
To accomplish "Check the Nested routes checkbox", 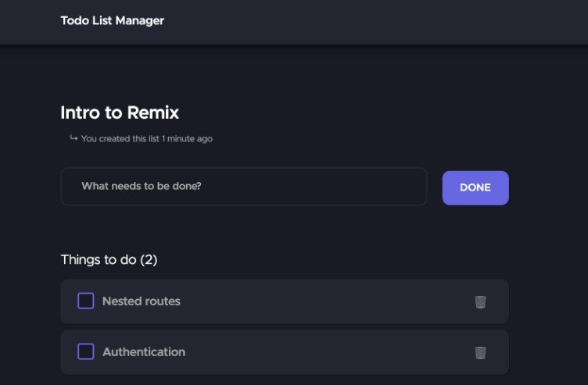I will tap(86, 301).
